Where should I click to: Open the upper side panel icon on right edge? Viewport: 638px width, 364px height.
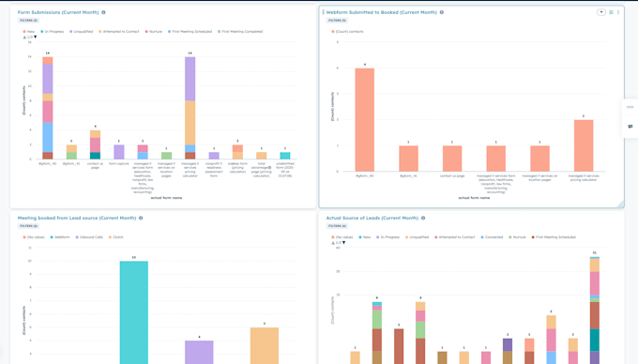[x=630, y=107]
